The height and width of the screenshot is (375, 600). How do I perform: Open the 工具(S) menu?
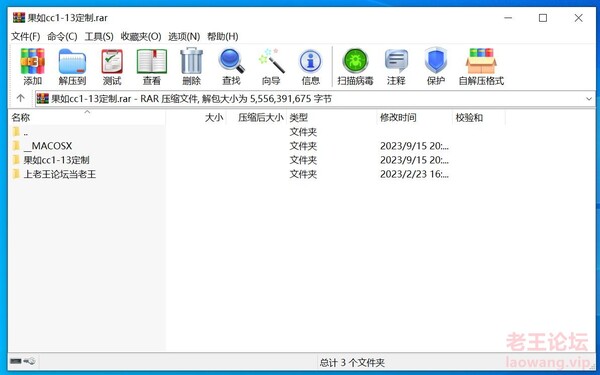[x=99, y=36]
